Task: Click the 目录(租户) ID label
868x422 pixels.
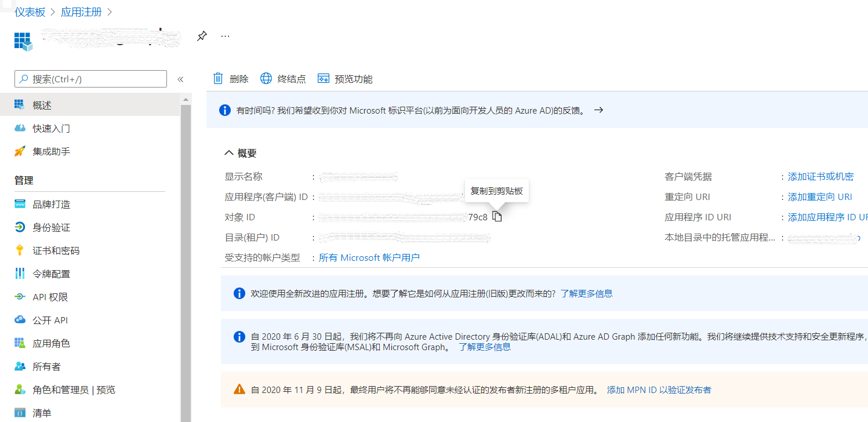Action: (252, 237)
